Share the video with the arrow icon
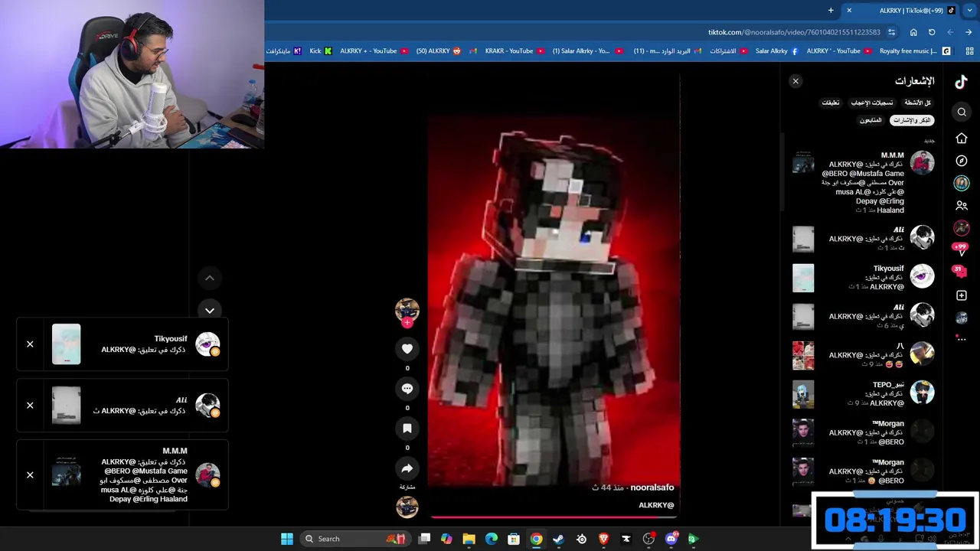This screenshot has width=980, height=551. click(x=407, y=468)
